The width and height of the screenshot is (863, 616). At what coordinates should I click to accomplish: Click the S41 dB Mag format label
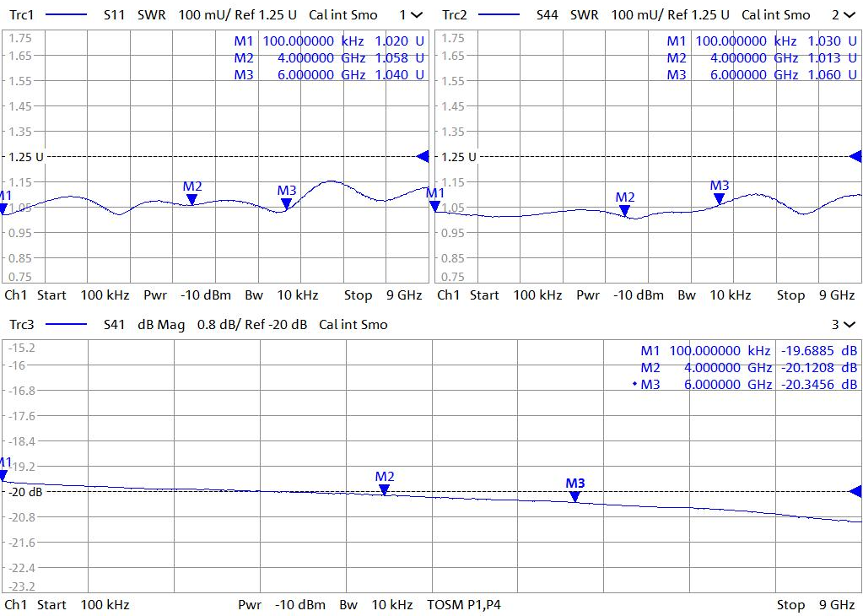point(165,325)
